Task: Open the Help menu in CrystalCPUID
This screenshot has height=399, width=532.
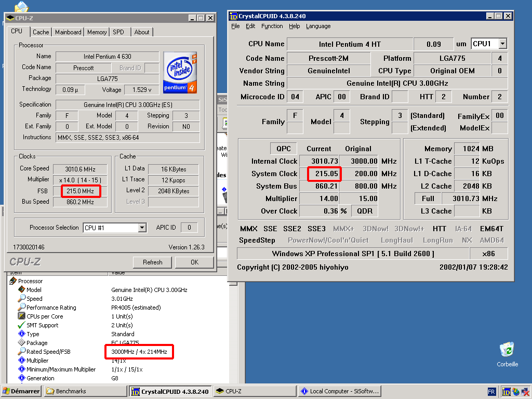Action: [294, 26]
